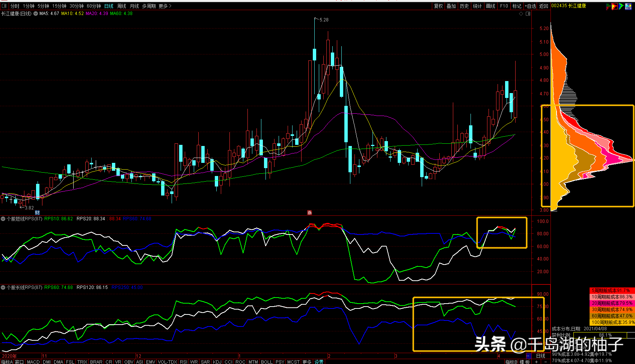Toggle the side panel icon next to the diamond

click(x=528, y=14)
